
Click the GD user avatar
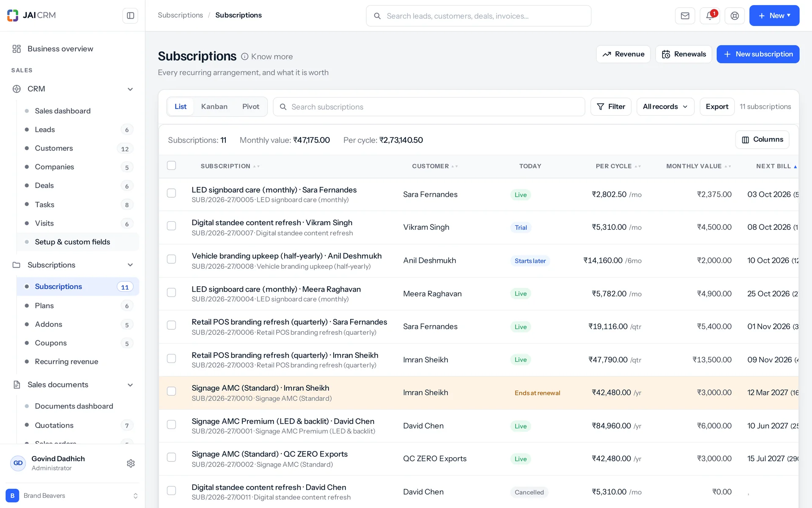(18, 463)
